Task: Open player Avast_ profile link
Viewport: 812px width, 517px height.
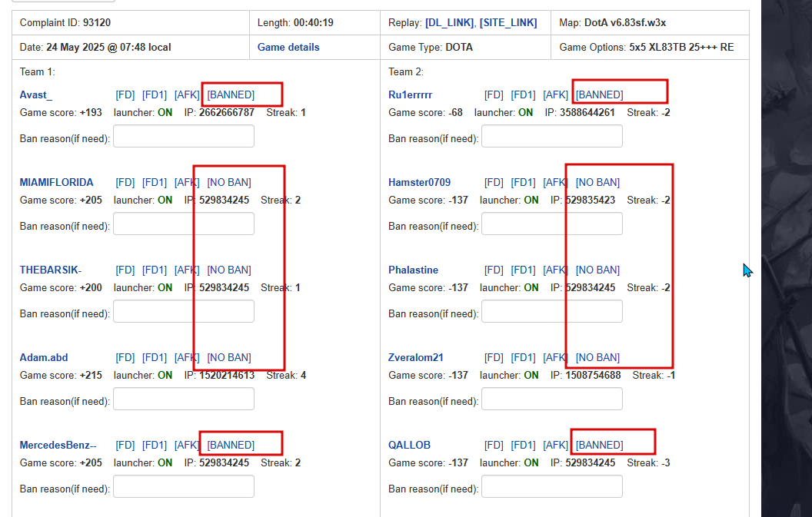Action: [35, 94]
